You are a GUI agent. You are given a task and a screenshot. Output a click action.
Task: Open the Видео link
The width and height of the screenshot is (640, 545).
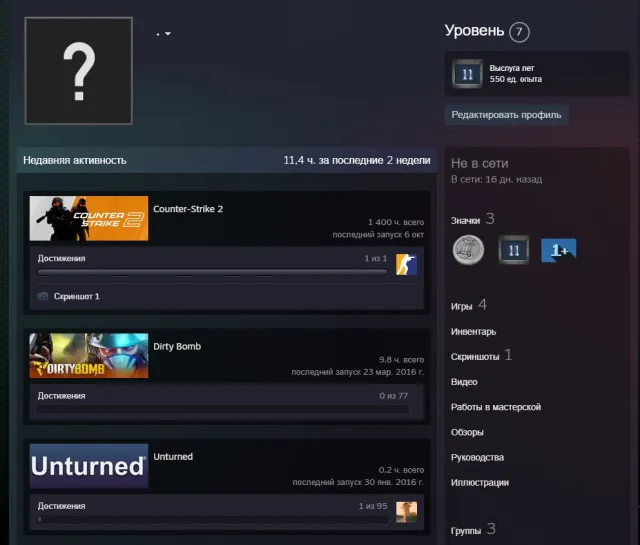coord(464,382)
